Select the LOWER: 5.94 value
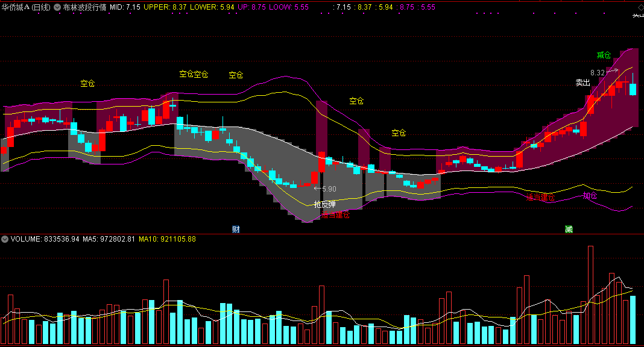 point(212,7)
